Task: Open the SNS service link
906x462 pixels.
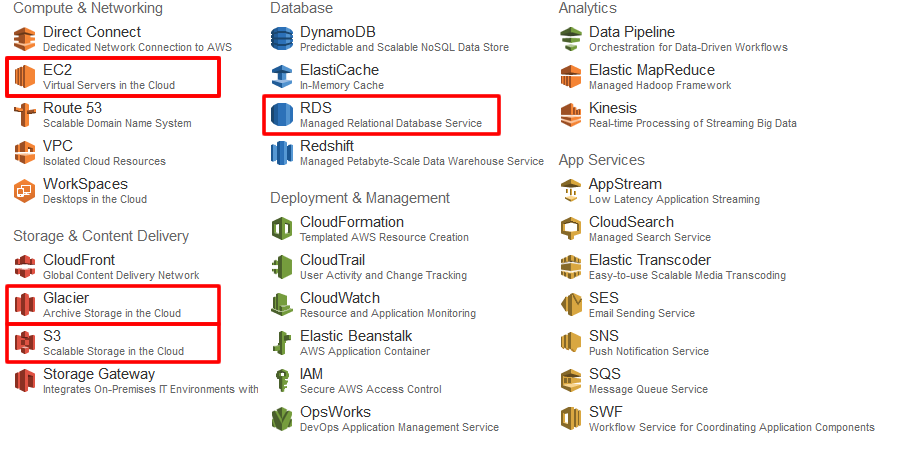Action: (x=604, y=336)
